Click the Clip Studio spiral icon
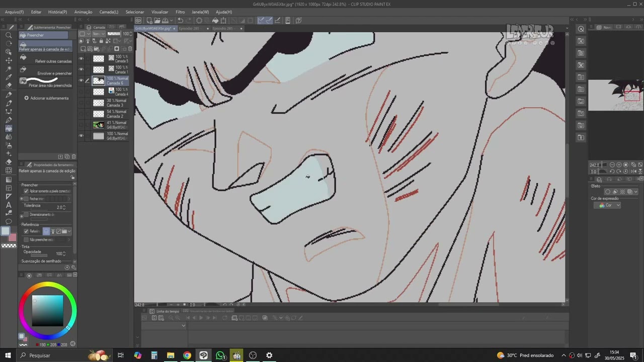Viewport: 644px width, 362px height. 138,21
